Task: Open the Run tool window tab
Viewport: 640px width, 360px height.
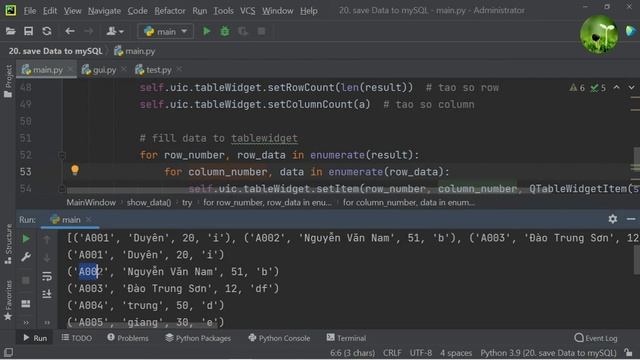Action: click(35, 338)
